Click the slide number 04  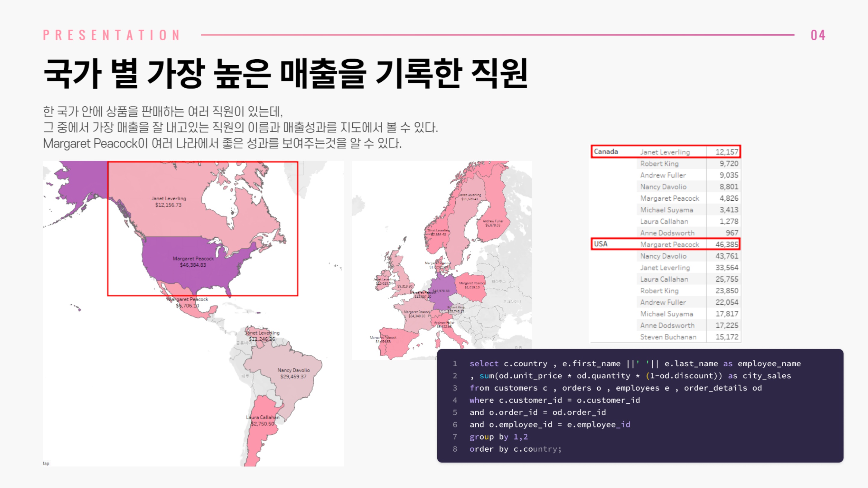[818, 35]
